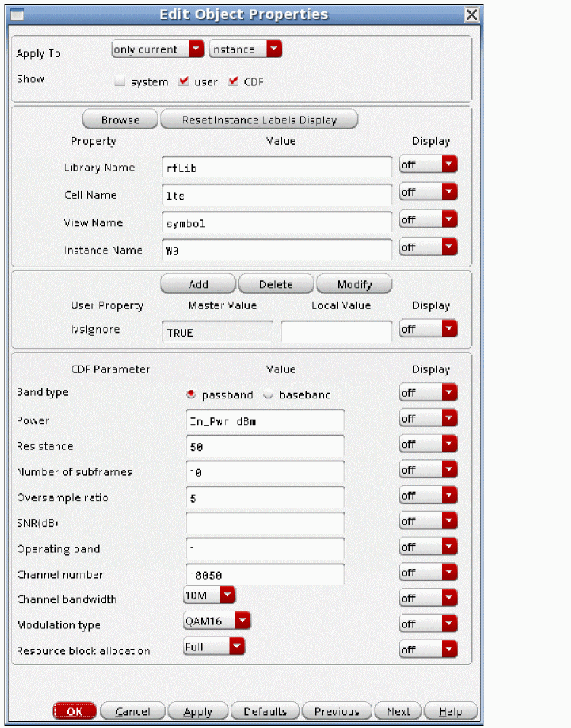Click the window menu icon in title bar
Screen dimensions: 571x728
pos(18,15)
